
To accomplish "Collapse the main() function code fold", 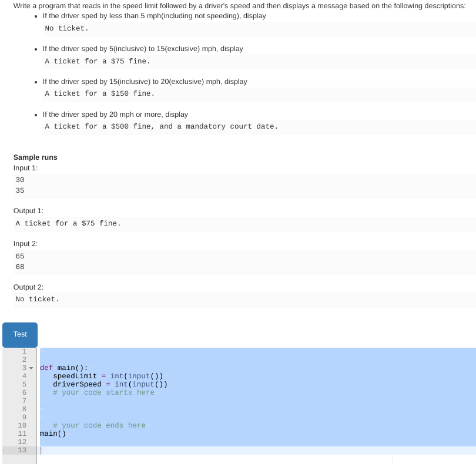I will pyautogui.click(x=31, y=368).
